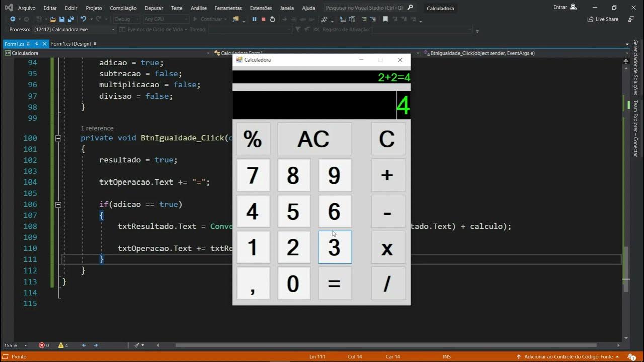644x362 pixels.
Task: Click the find in files icon next to Continuar
Action: point(235,19)
